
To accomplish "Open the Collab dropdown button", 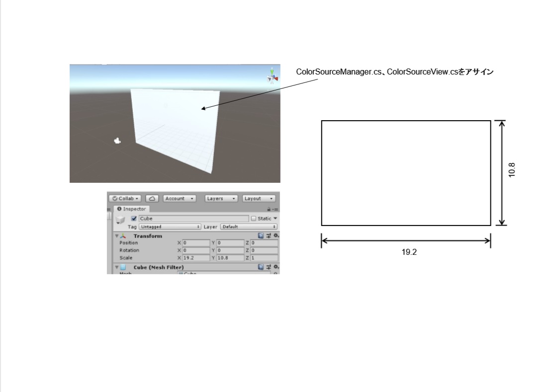I will pyautogui.click(x=125, y=198).
